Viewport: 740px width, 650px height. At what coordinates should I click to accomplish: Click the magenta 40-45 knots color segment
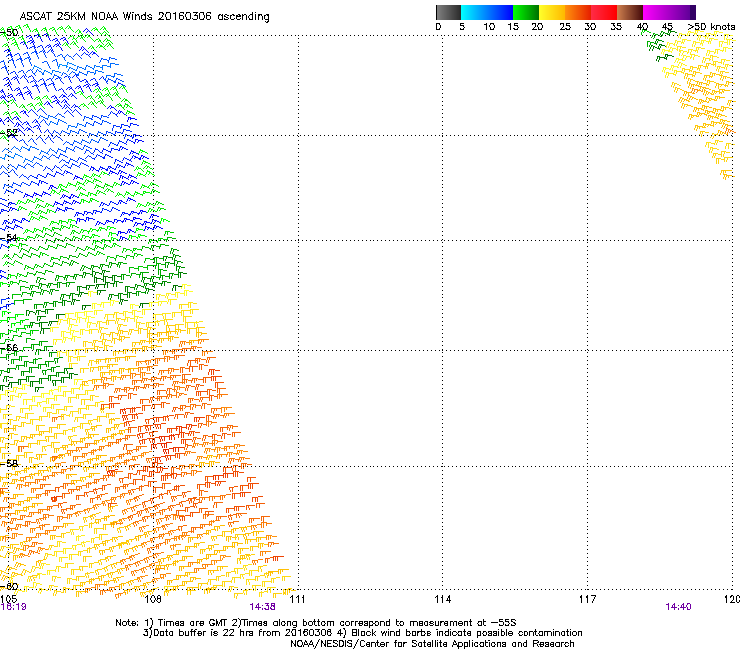coord(656,12)
